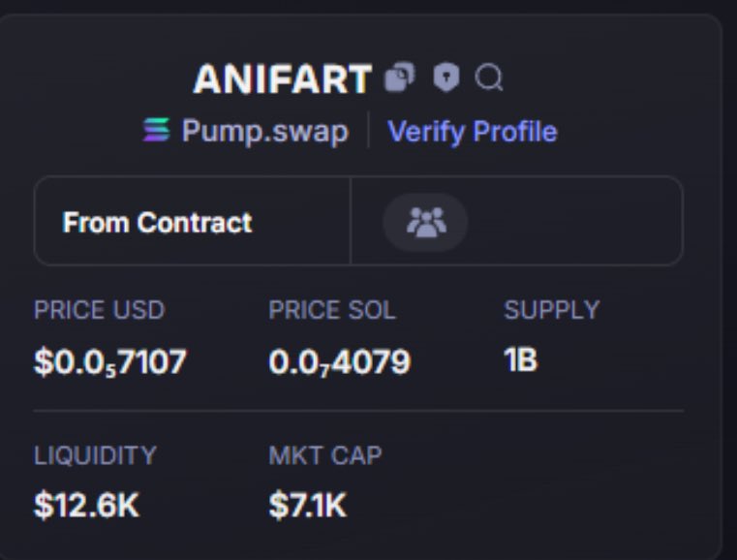This screenshot has width=737, height=560.
Task: Click the liquidity value $12.6K
Action: [86, 506]
